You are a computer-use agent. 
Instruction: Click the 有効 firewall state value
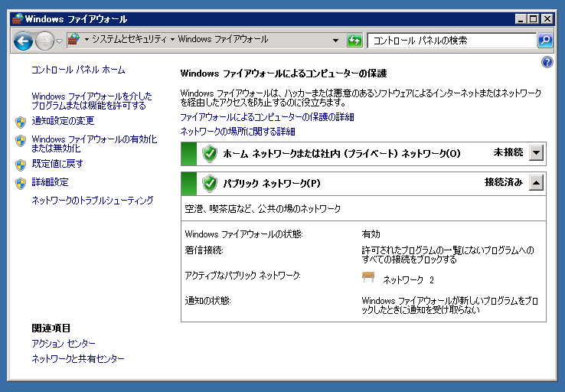[371, 234]
